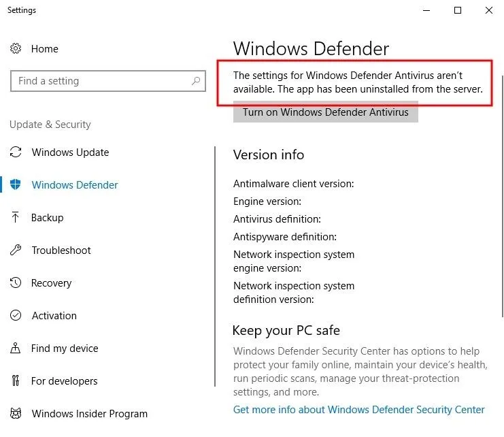
Task: Click the Update & Security heading
Action: tap(50, 125)
